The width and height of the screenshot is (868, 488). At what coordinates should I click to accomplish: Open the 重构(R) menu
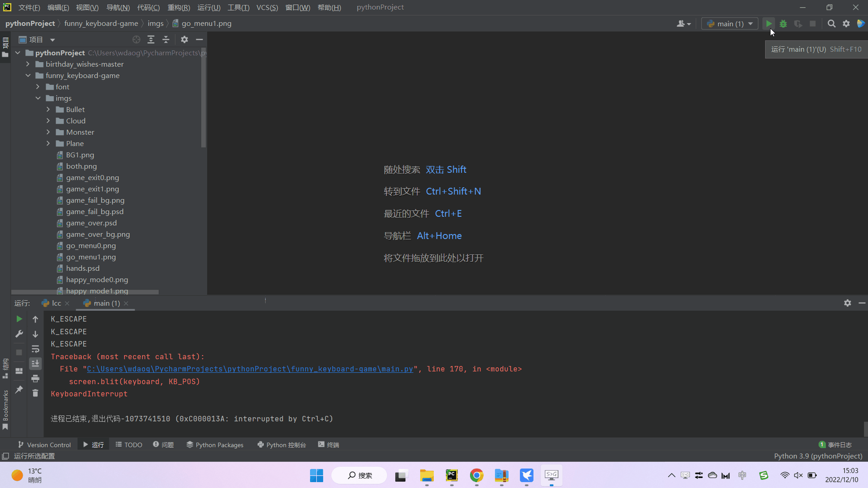[179, 7]
